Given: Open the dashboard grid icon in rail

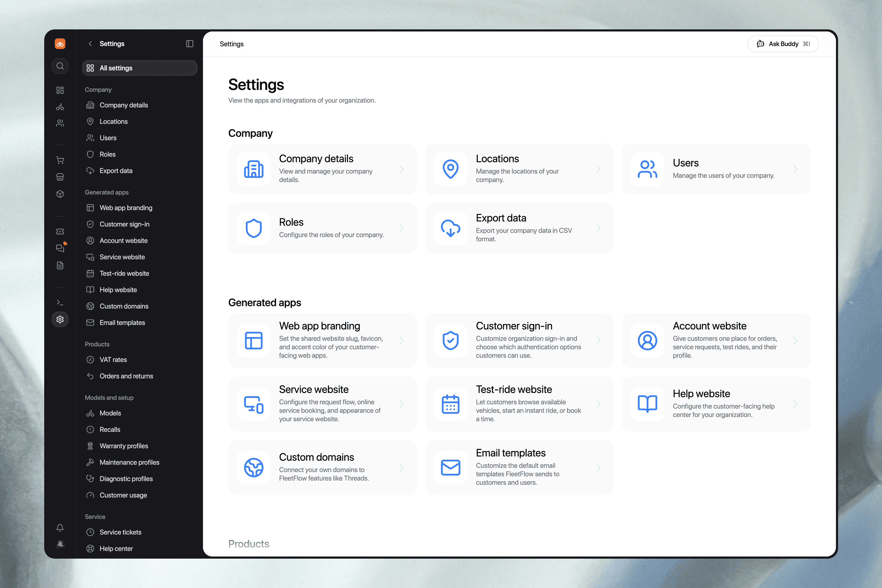Looking at the screenshot, I should (60, 90).
